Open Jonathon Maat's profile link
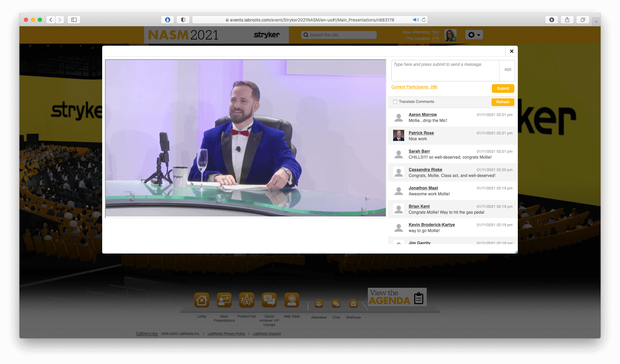 coord(423,188)
